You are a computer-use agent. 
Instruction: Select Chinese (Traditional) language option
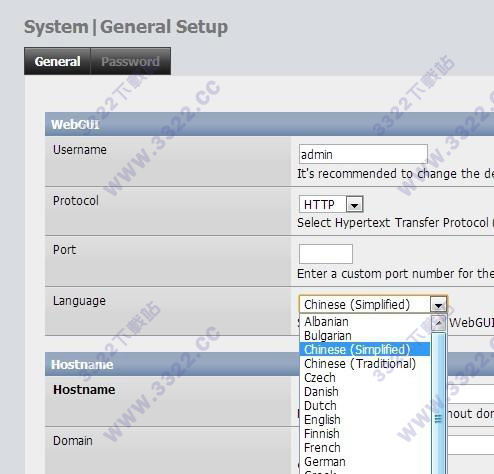[x=365, y=364]
